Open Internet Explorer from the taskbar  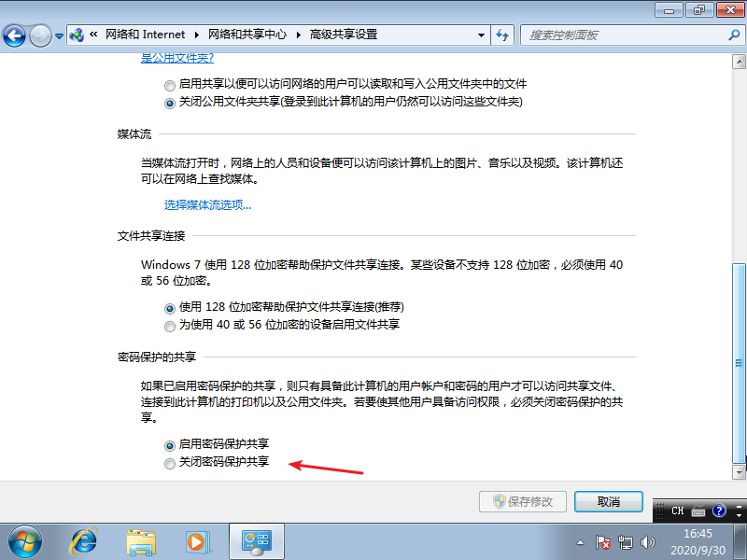click(84, 540)
